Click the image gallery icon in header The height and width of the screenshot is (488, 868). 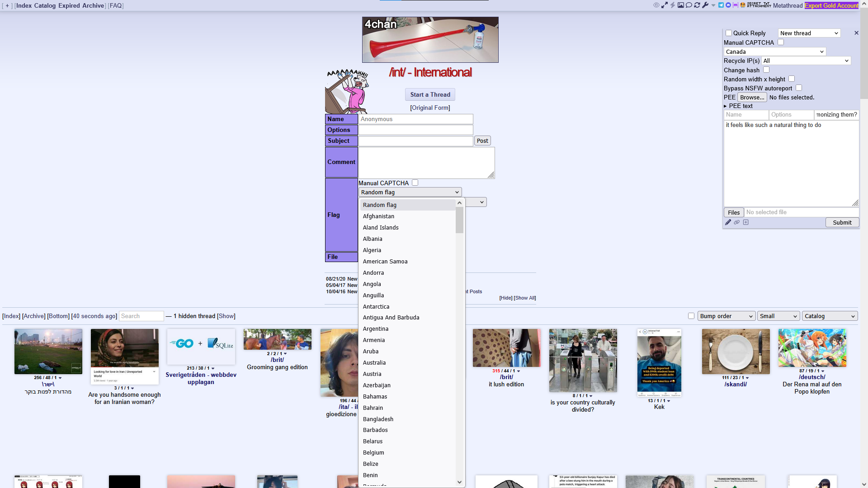(681, 5)
